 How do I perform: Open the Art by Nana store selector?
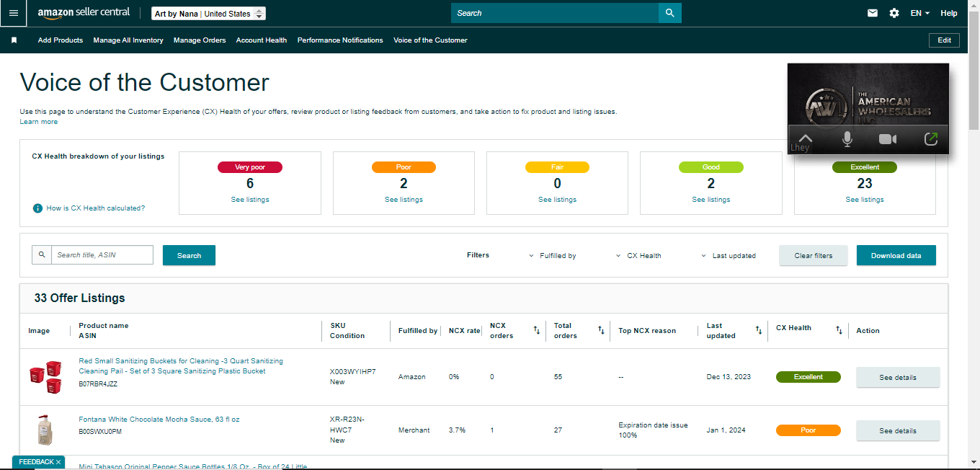click(x=209, y=14)
